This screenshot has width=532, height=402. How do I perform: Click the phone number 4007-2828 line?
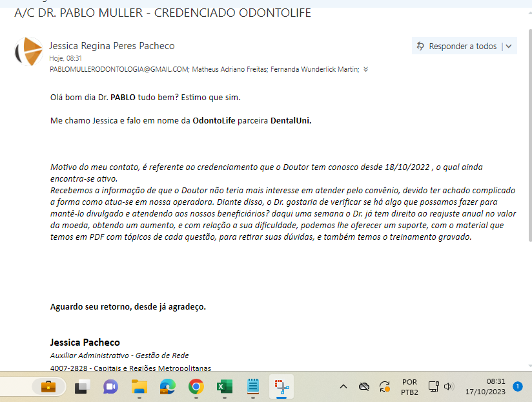click(x=130, y=368)
